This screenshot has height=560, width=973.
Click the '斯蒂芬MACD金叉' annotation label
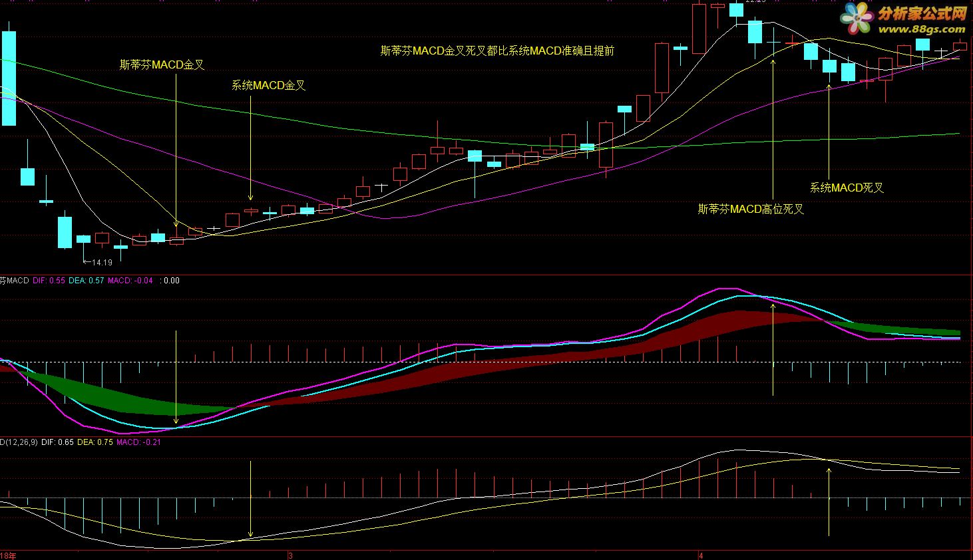(x=162, y=65)
